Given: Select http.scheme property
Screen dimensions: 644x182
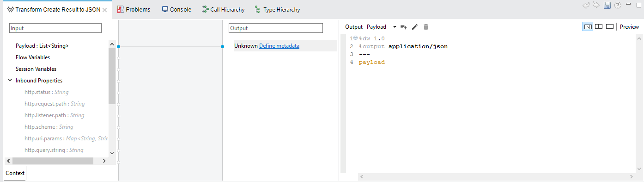Looking at the screenshot, I should tap(49, 127).
